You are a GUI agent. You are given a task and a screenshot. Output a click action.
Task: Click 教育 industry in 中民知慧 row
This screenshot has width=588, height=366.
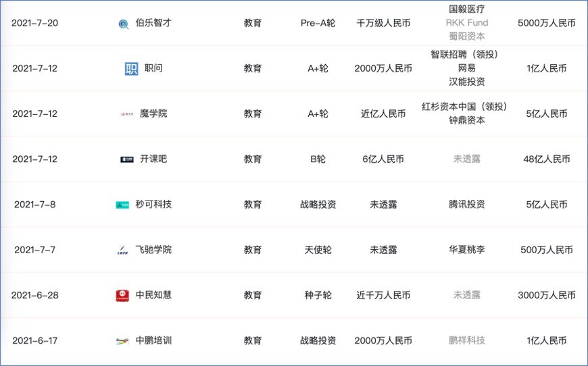click(x=253, y=295)
